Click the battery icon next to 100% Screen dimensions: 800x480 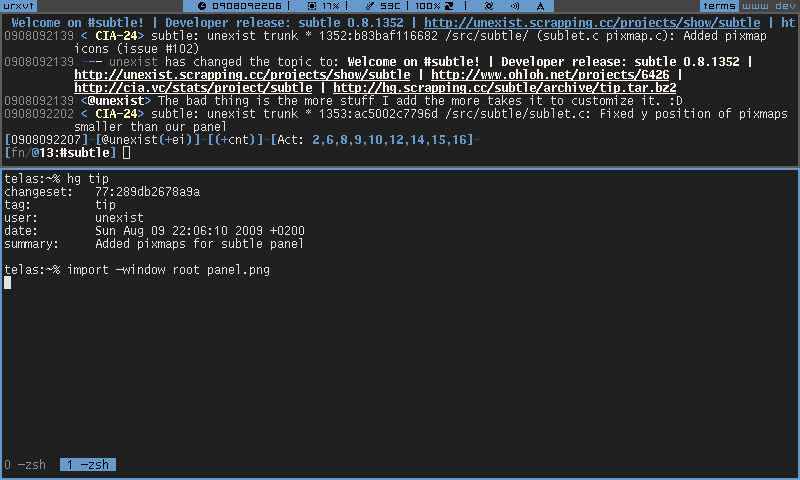[449, 6]
